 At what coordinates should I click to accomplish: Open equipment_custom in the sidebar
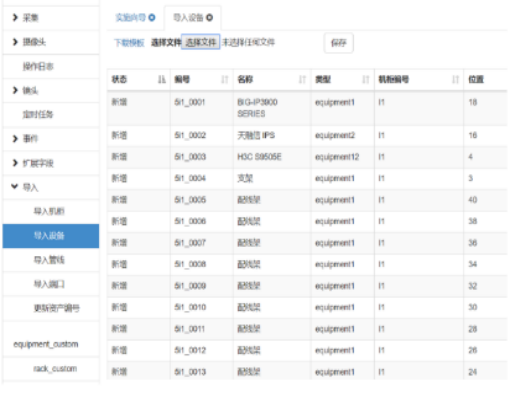(x=46, y=344)
